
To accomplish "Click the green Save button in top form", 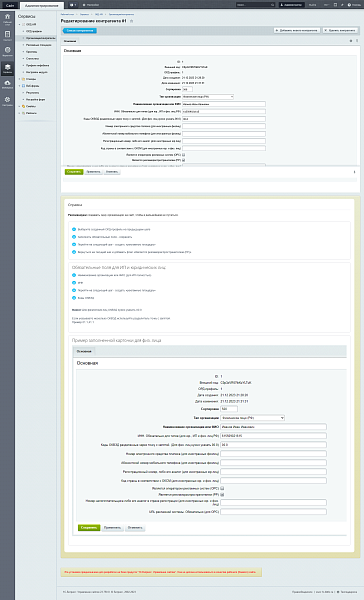I will point(74,172).
